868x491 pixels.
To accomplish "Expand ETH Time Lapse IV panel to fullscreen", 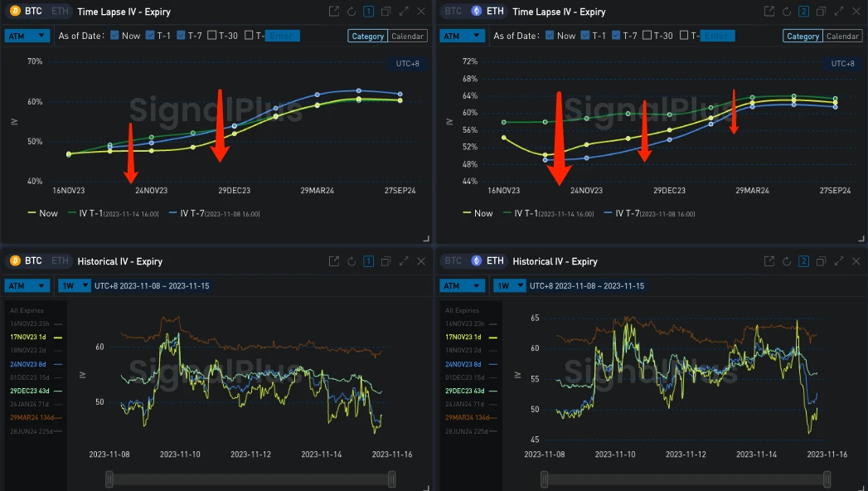I will pyautogui.click(x=838, y=12).
